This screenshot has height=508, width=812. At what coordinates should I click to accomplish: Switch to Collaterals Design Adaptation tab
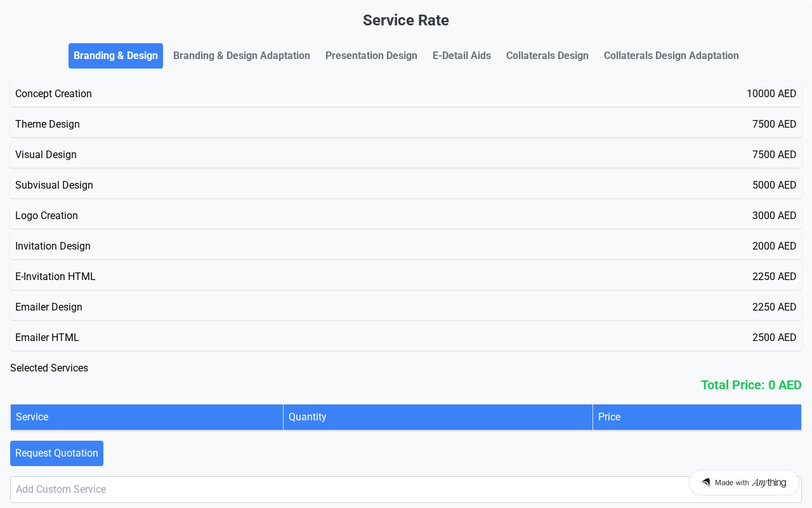[x=671, y=56]
